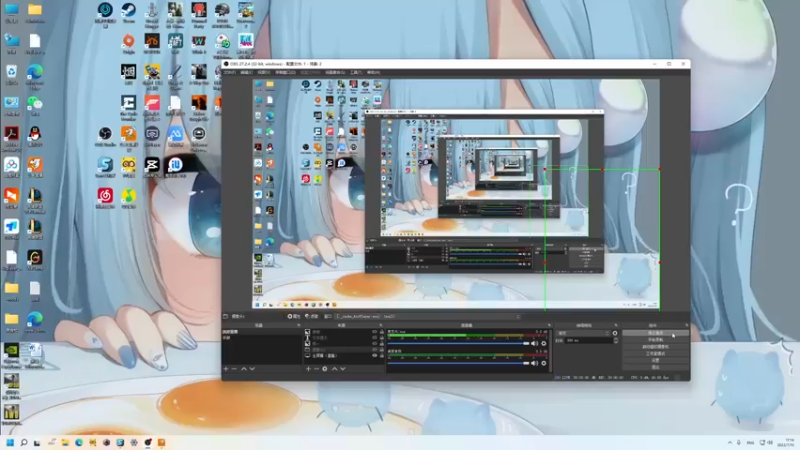Viewport: 800px width, 450px height.
Task: Mute the desktop audio channel speaker icon
Action: coord(534,363)
